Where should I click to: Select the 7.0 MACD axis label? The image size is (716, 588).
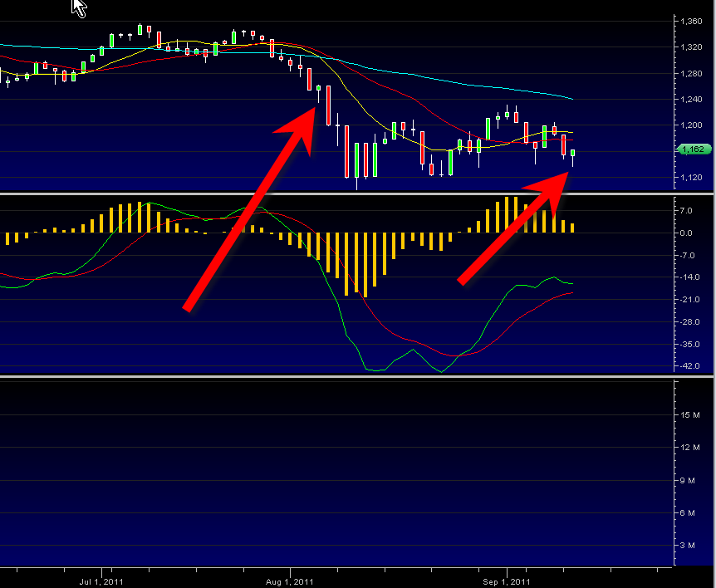click(686, 211)
